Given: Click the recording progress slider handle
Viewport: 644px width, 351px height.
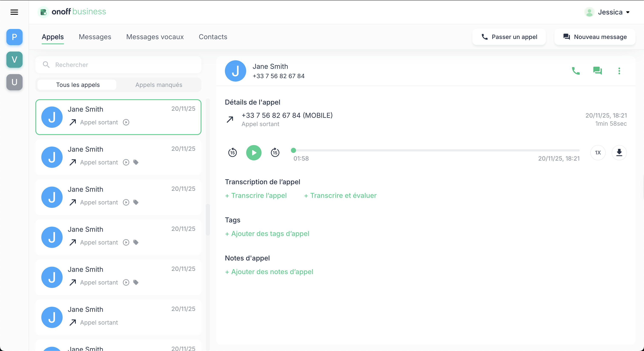Looking at the screenshot, I should (293, 150).
